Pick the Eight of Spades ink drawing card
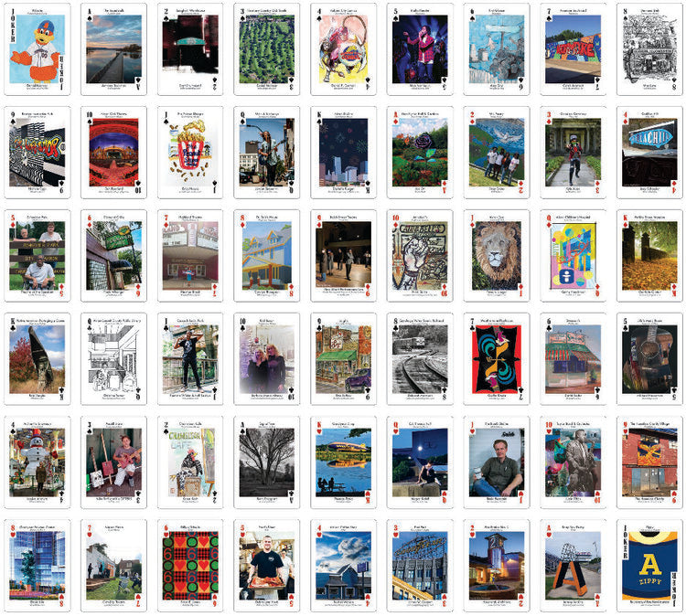 coord(649,49)
